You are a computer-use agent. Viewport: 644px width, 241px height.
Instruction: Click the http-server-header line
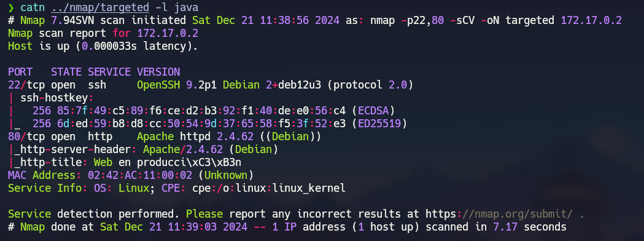143,149
